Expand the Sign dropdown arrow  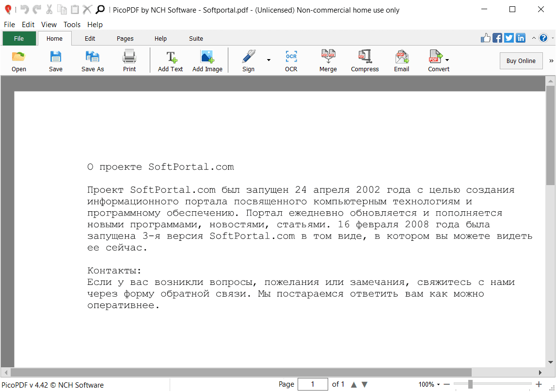click(x=269, y=60)
